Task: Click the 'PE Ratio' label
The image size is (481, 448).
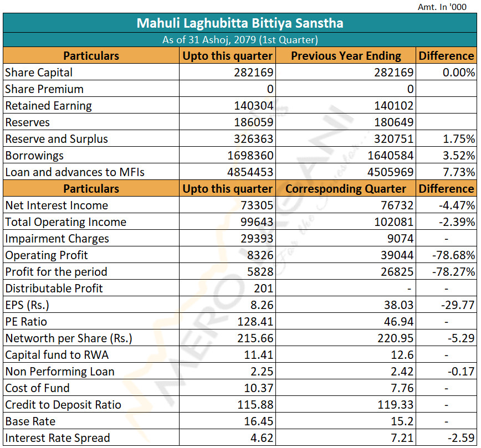Action: coord(26,322)
